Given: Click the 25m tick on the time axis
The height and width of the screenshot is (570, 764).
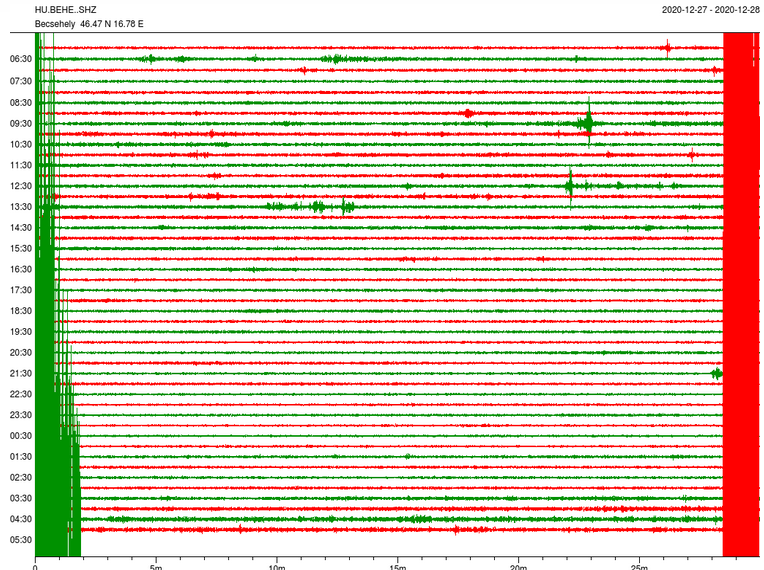Looking at the screenshot, I should pos(640,565).
